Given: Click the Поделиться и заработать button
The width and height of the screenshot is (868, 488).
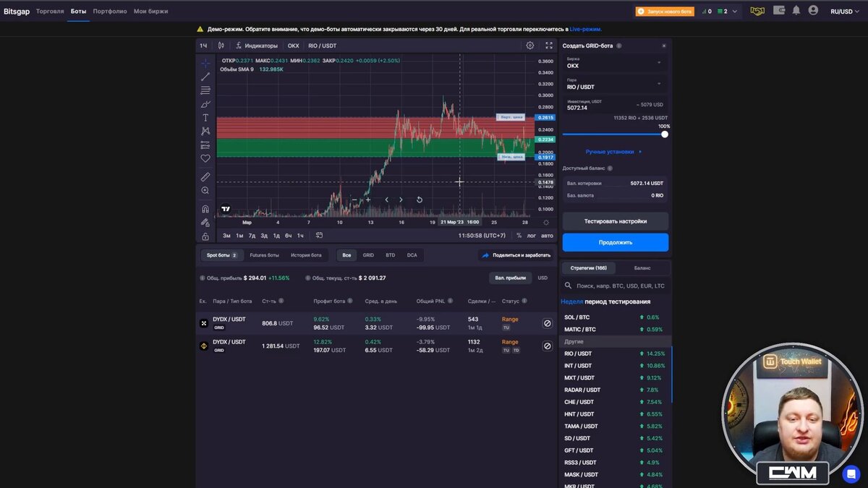Looking at the screenshot, I should pyautogui.click(x=516, y=255).
